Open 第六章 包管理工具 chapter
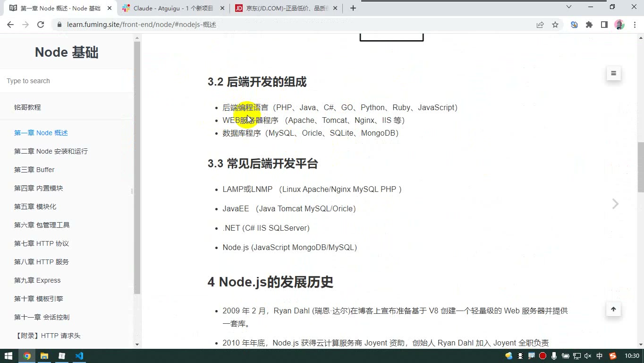Viewport: 644px width, 363px height. tap(42, 225)
